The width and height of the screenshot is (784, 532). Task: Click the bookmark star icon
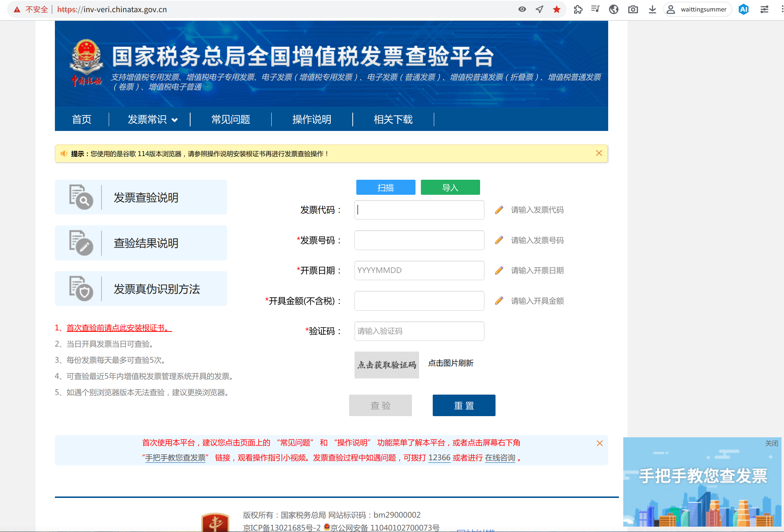point(557,9)
